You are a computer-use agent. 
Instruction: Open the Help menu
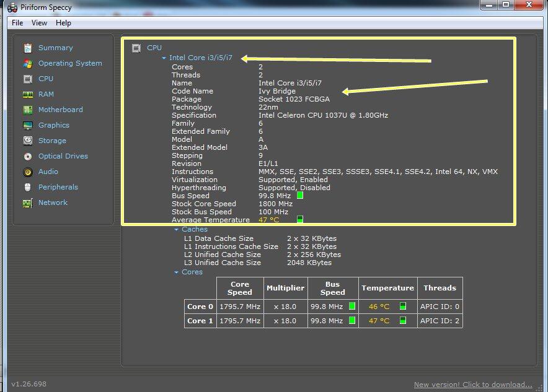click(x=63, y=23)
